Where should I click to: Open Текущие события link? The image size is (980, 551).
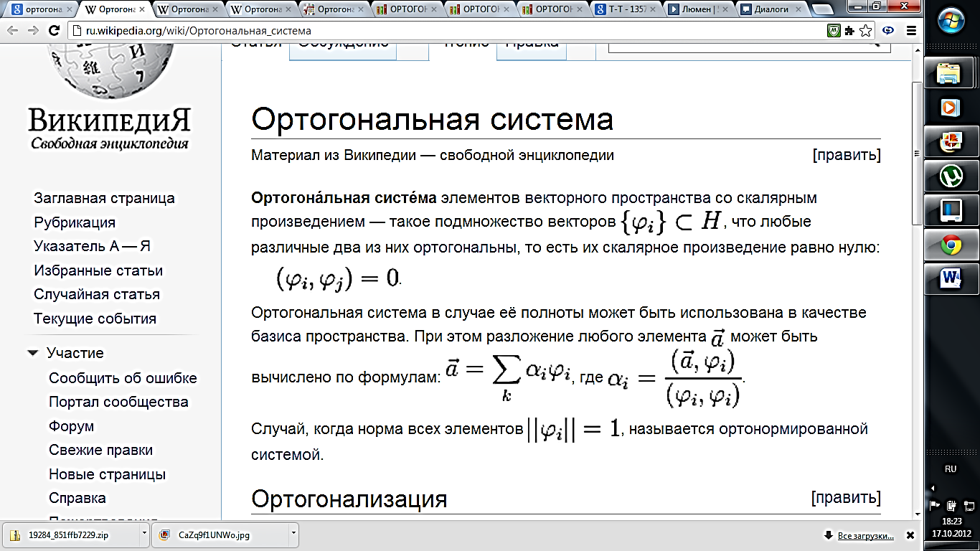tap(95, 319)
